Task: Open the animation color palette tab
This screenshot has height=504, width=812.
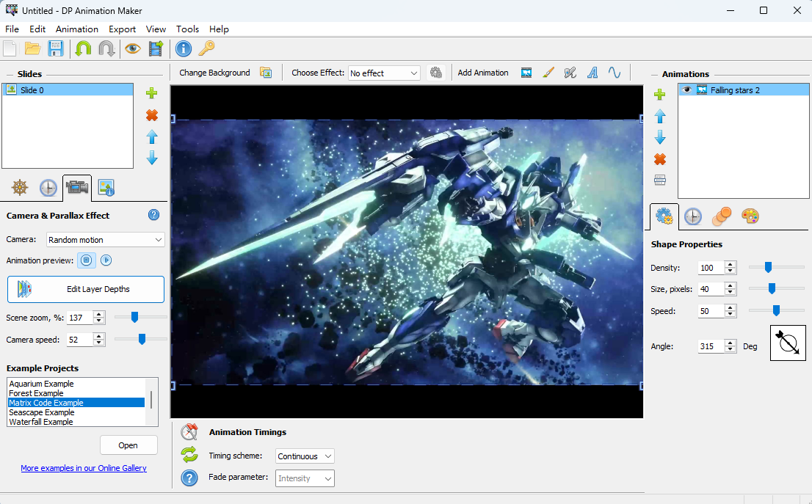Action: [x=750, y=216]
